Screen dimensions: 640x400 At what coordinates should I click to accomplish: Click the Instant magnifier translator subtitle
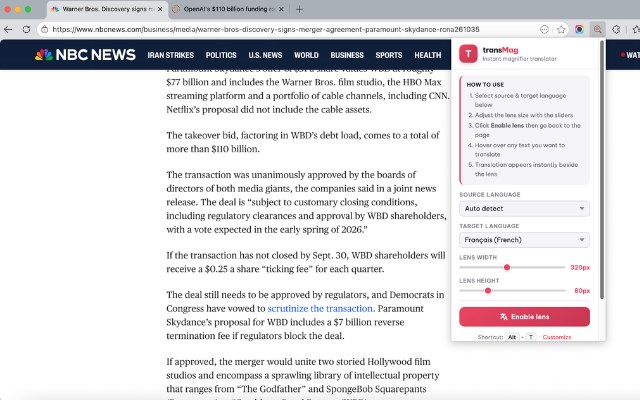tap(519, 59)
